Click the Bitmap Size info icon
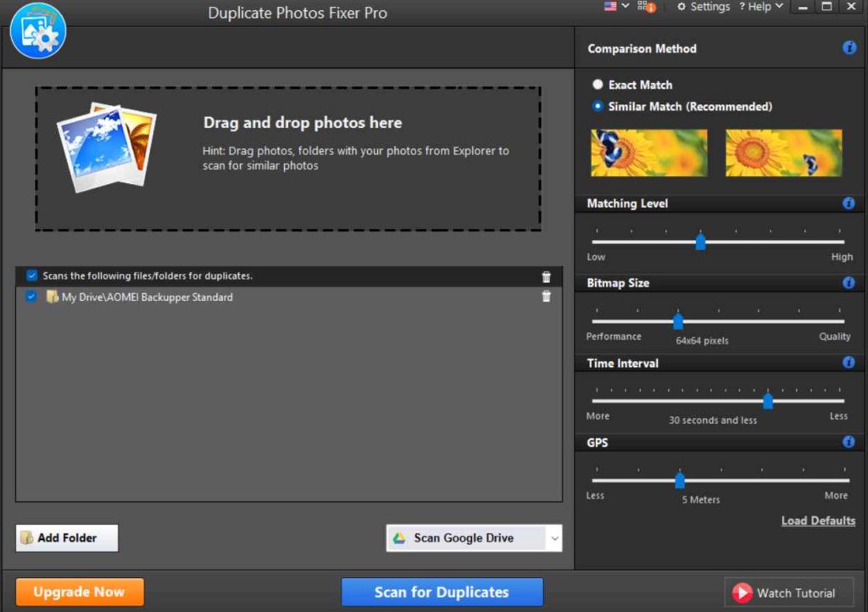868x612 pixels. [x=849, y=283]
